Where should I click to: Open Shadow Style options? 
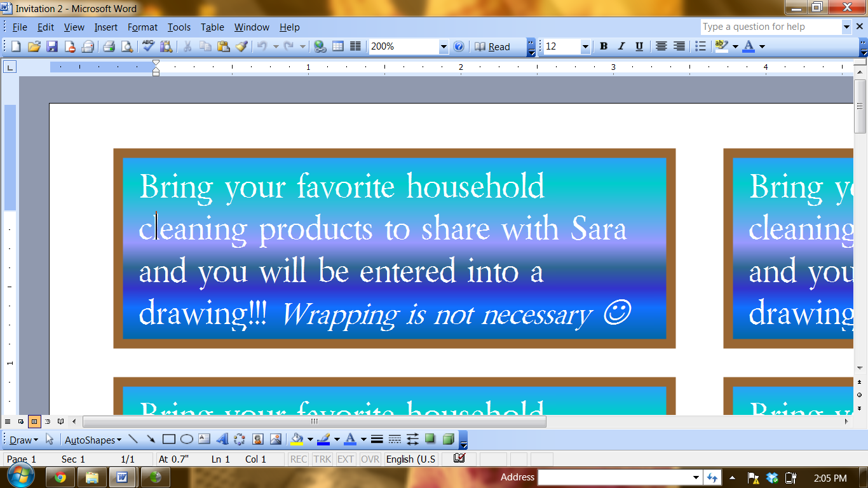click(x=430, y=439)
